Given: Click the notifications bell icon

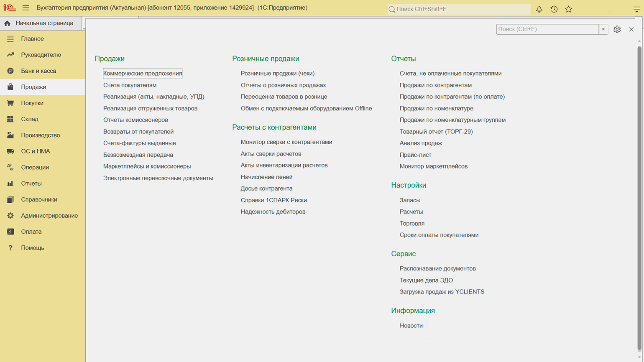Looking at the screenshot, I should pos(539,9).
